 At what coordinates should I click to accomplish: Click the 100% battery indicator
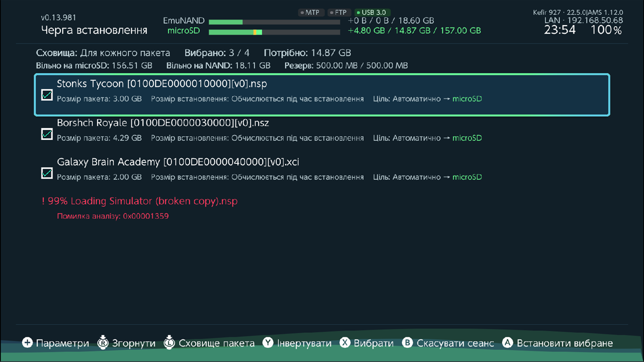pyautogui.click(x=606, y=30)
